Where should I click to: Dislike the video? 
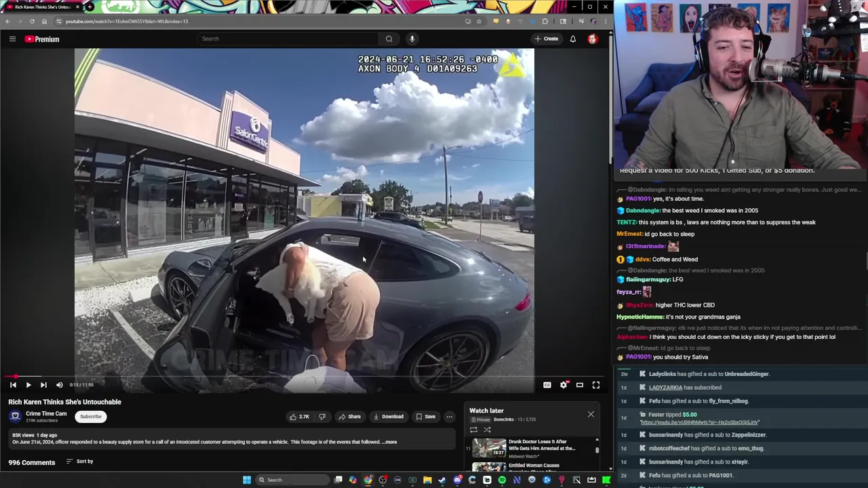(x=322, y=417)
